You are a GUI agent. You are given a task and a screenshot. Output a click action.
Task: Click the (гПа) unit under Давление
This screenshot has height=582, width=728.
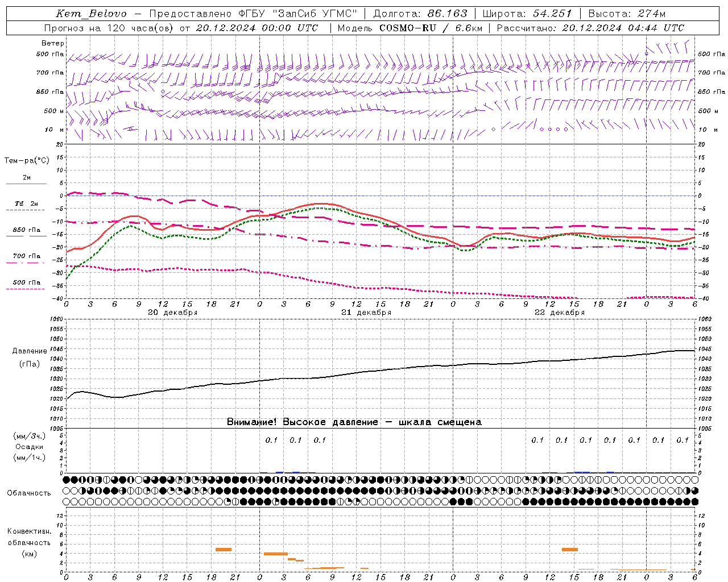point(30,364)
